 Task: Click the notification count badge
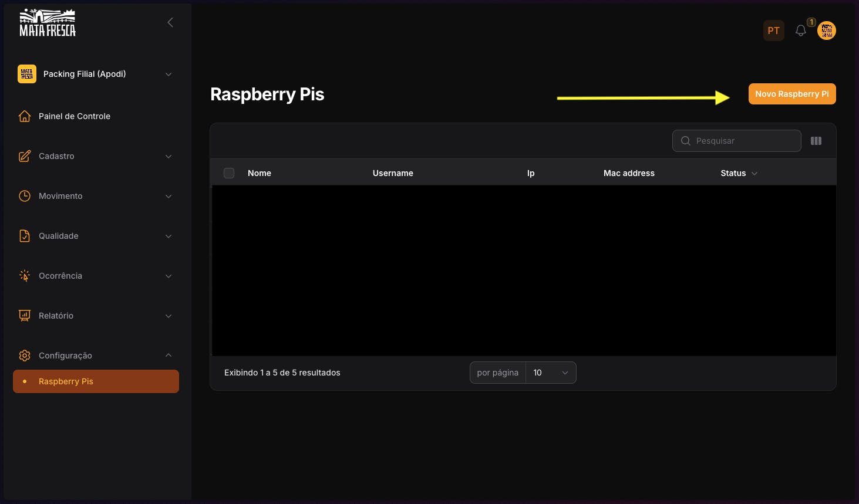point(811,22)
